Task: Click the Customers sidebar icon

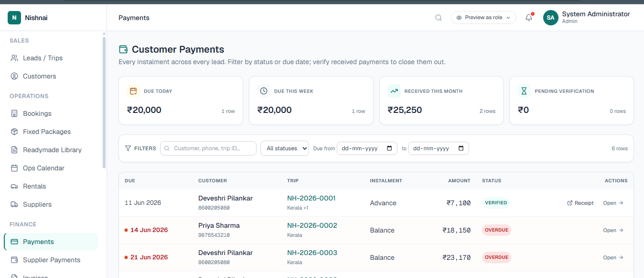Action: click(14, 76)
